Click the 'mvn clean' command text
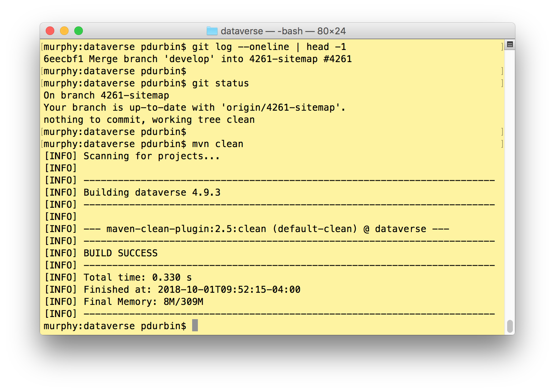The image size is (555, 392). tap(217, 144)
